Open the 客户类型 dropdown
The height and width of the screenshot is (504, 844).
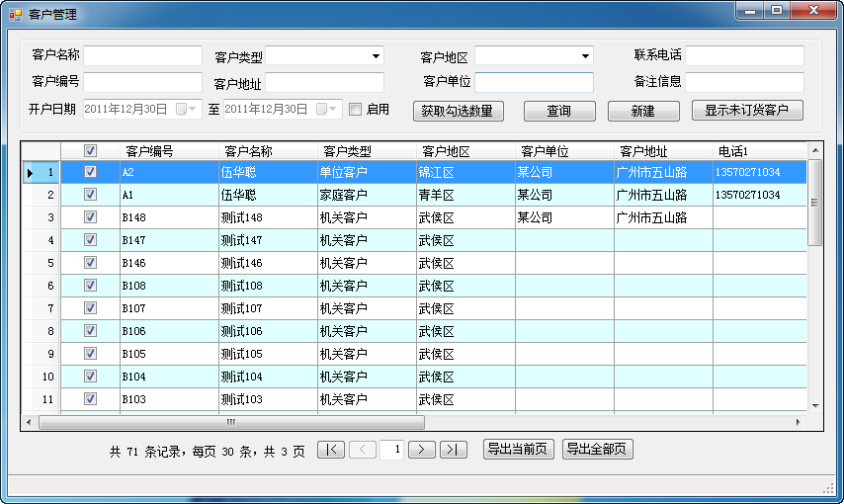coord(376,56)
